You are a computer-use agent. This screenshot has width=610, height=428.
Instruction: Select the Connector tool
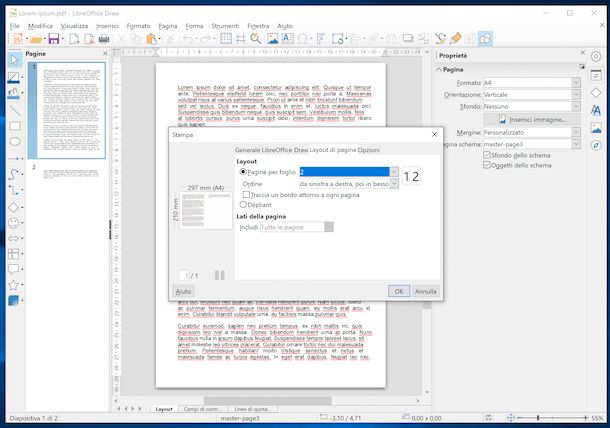coord(14,190)
